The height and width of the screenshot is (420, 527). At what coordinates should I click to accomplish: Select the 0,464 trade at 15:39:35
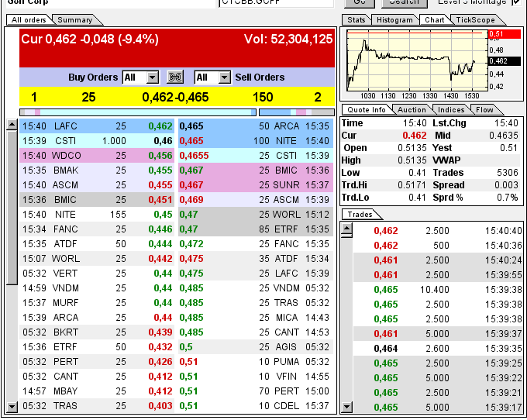tap(439, 349)
